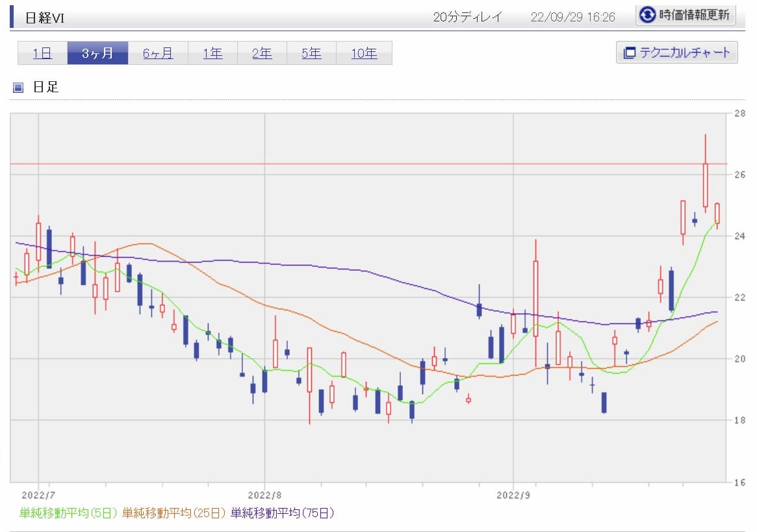757x532 pixels.
Task: Click the 2022/8 date label on axis
Action: [264, 494]
